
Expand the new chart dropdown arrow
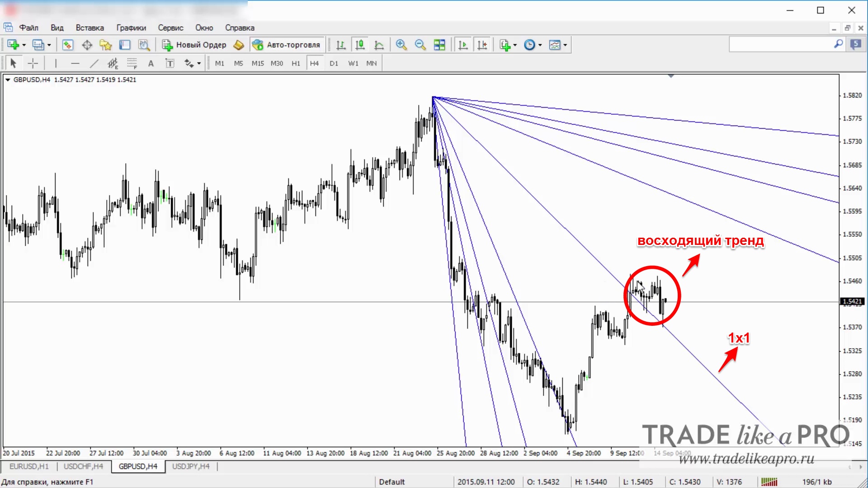(24, 45)
